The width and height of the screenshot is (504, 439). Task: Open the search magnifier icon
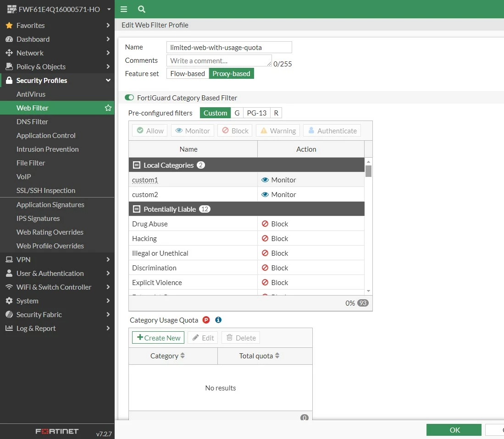[x=141, y=9]
